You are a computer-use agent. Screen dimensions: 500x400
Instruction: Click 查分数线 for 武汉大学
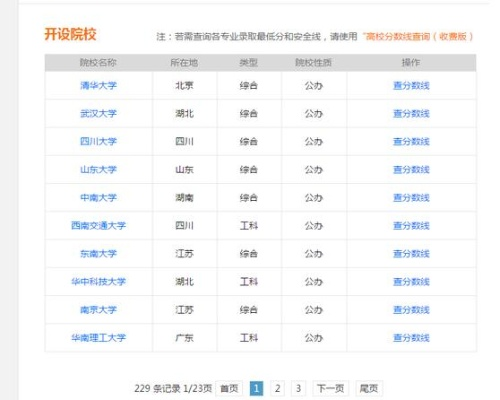pyautogui.click(x=411, y=114)
